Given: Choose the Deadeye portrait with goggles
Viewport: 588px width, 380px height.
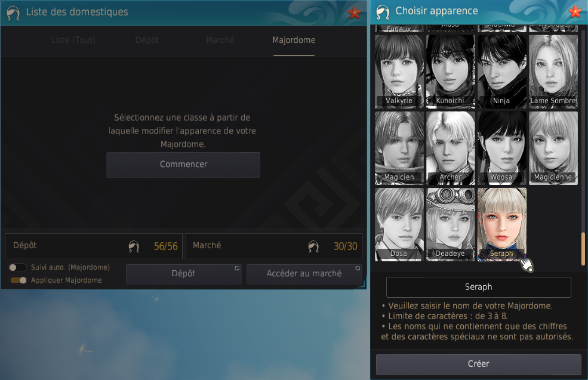Looking at the screenshot, I should click(x=450, y=224).
